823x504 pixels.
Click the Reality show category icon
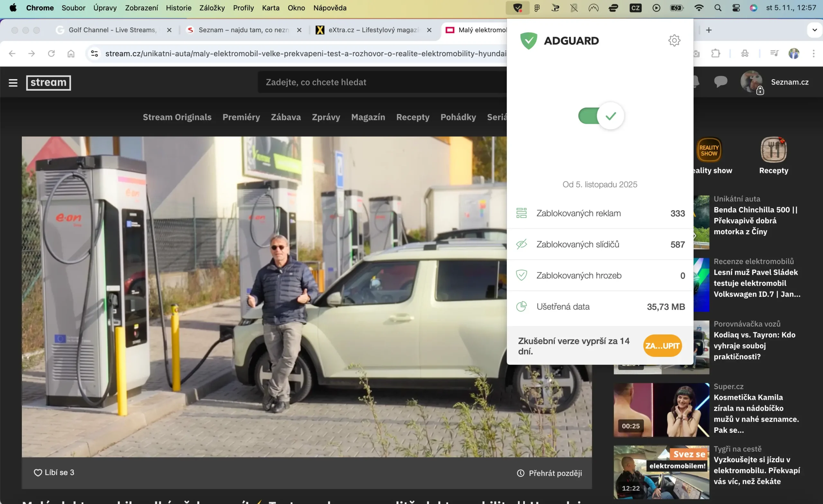[710, 150]
